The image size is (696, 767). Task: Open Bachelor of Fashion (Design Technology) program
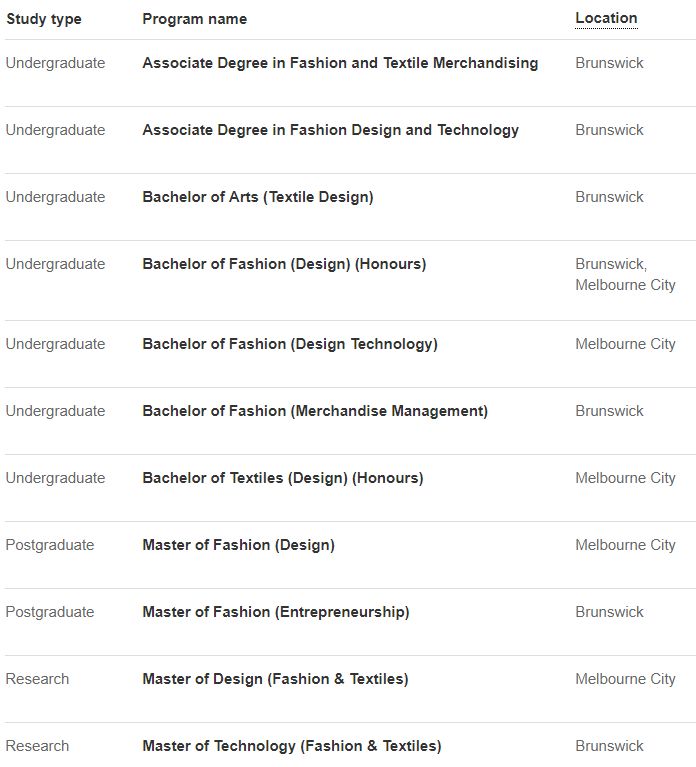(290, 344)
